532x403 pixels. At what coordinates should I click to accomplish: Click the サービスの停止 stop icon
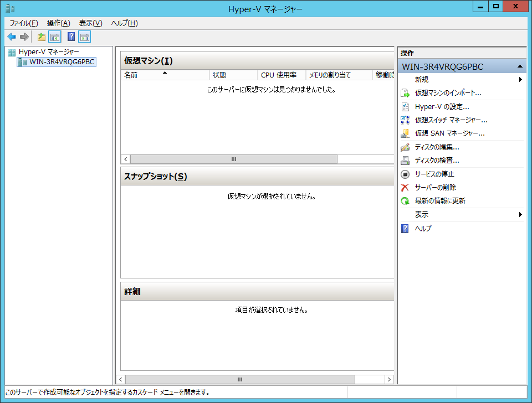pos(405,174)
